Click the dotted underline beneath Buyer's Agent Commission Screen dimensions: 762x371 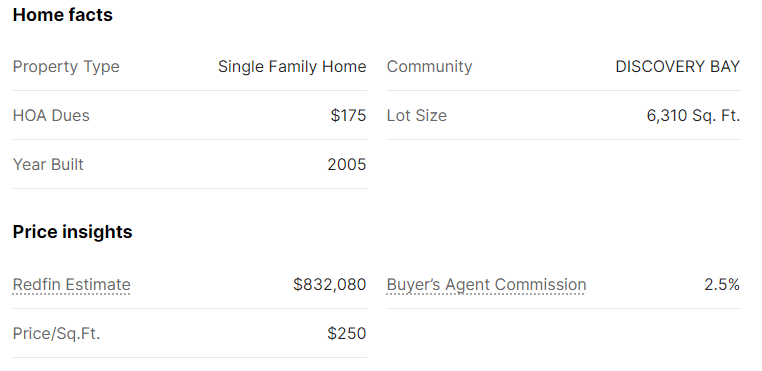pyautogui.click(x=486, y=293)
